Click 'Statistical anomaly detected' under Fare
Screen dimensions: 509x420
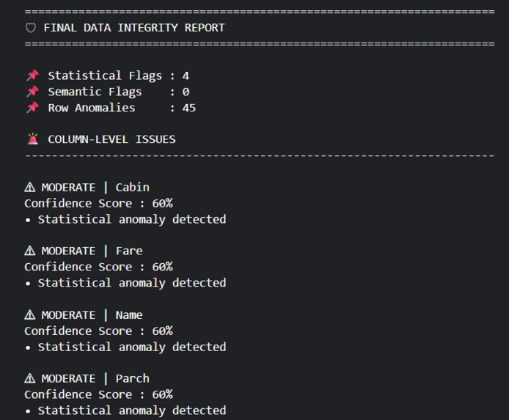point(132,283)
